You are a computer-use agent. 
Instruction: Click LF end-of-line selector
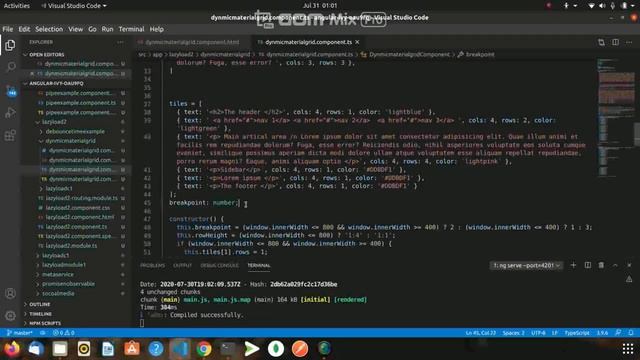click(555, 333)
